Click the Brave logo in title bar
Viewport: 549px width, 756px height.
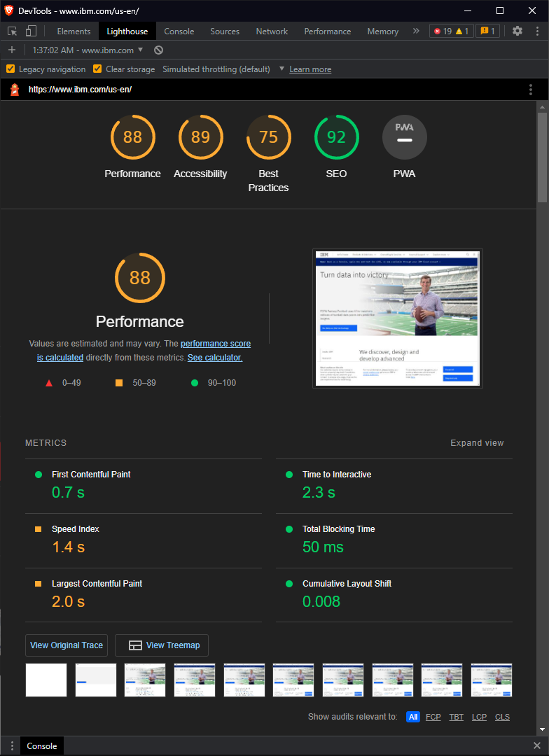pos(8,10)
